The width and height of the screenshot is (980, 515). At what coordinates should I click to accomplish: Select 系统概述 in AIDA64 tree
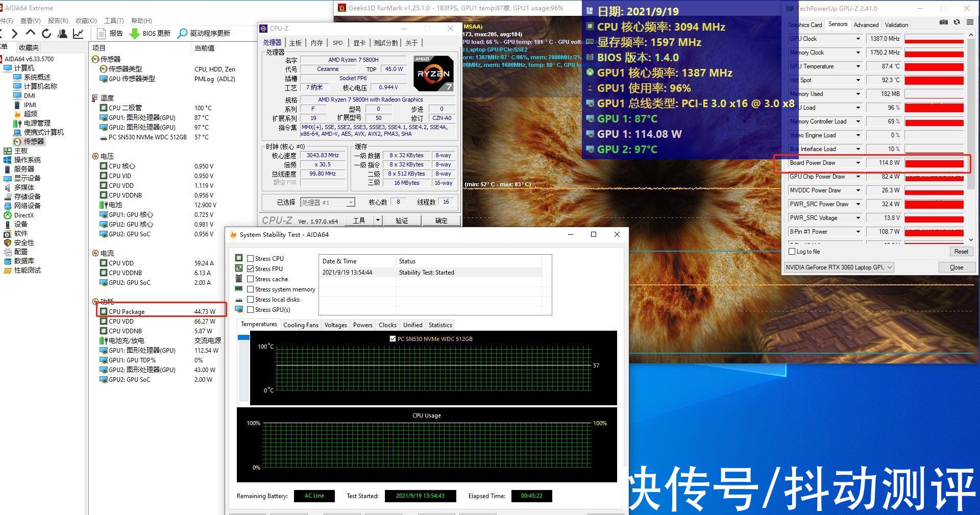(x=32, y=77)
